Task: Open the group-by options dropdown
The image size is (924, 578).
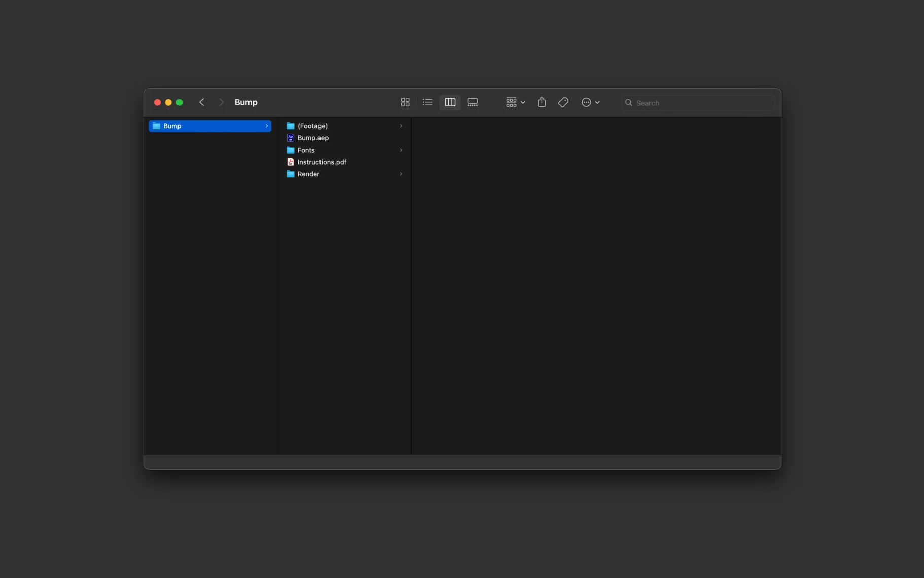Action: [515, 102]
